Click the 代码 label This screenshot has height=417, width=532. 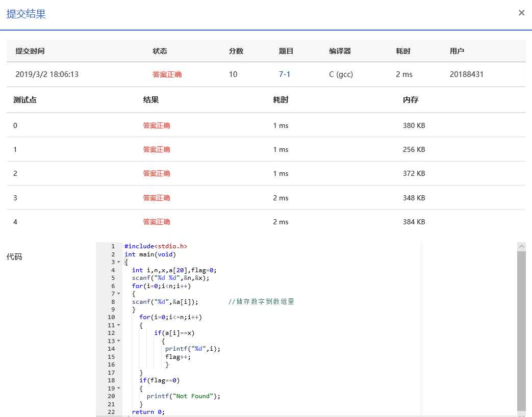click(14, 256)
